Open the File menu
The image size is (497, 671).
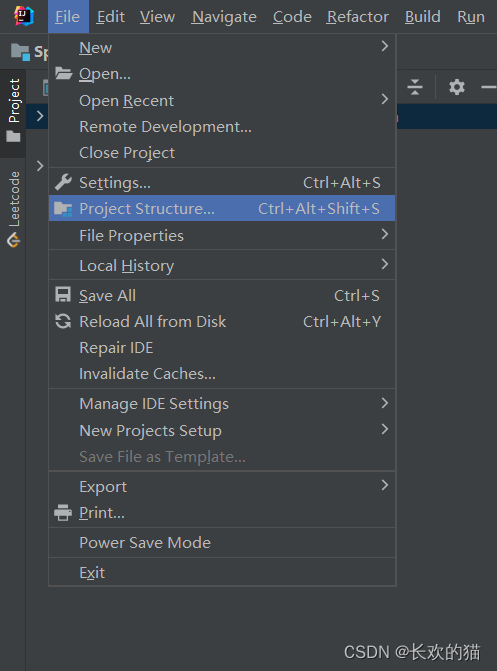pos(68,17)
